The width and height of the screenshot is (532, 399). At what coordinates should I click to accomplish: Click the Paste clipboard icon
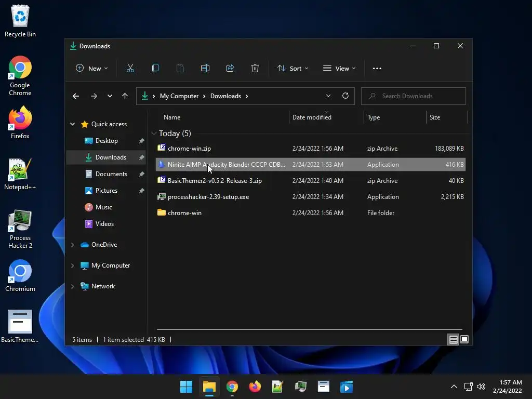pos(180,68)
